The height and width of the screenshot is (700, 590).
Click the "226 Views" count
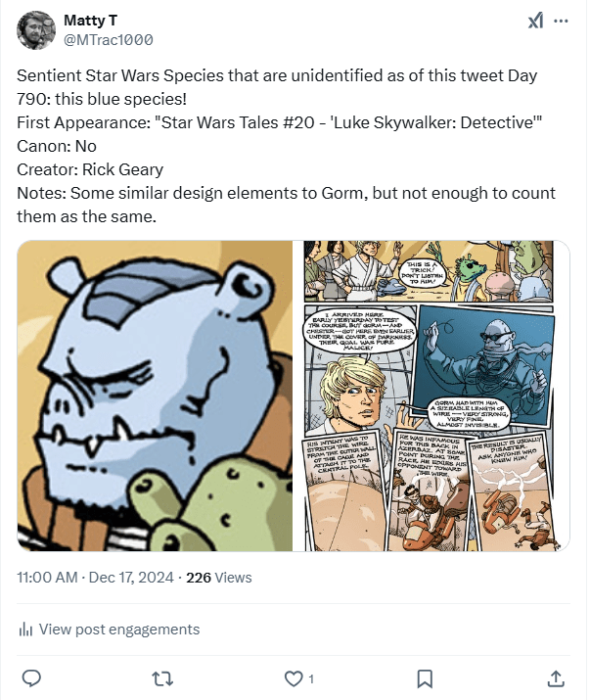[219, 578]
